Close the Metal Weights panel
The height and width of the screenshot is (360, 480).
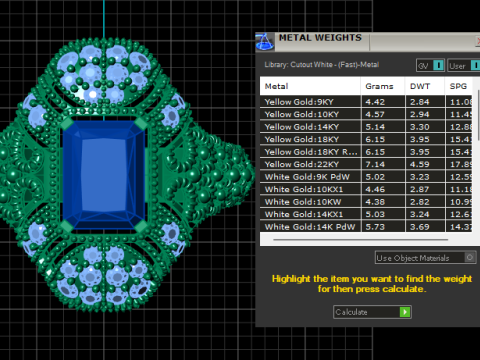[x=478, y=41]
